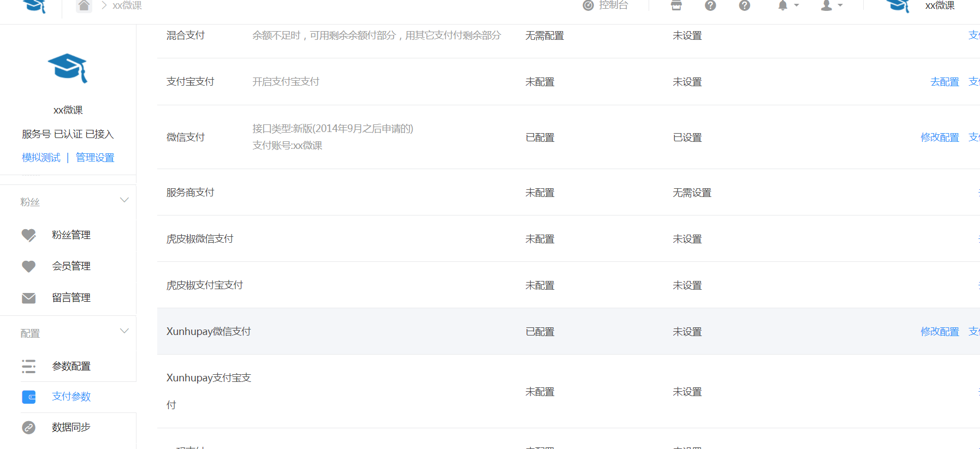The width and height of the screenshot is (980, 449).
Task: Click 去配置 for 支付宝支付
Action: tap(945, 82)
